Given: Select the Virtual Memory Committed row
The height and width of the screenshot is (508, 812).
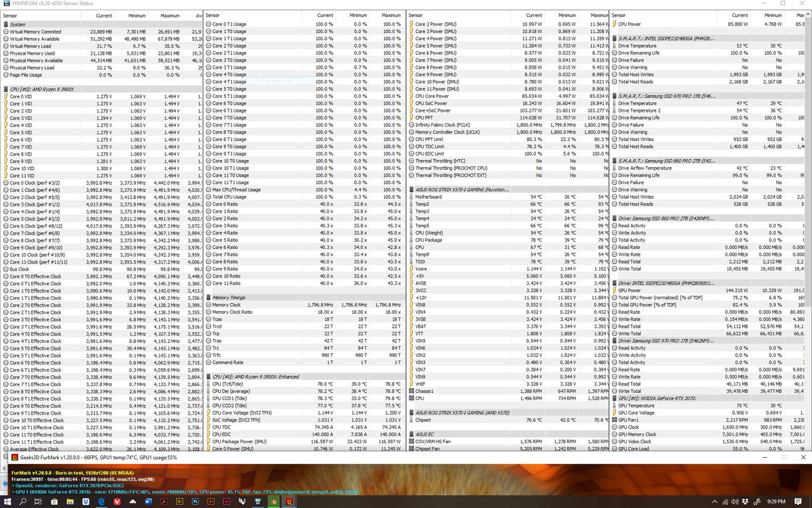Looking at the screenshot, I should (101, 31).
